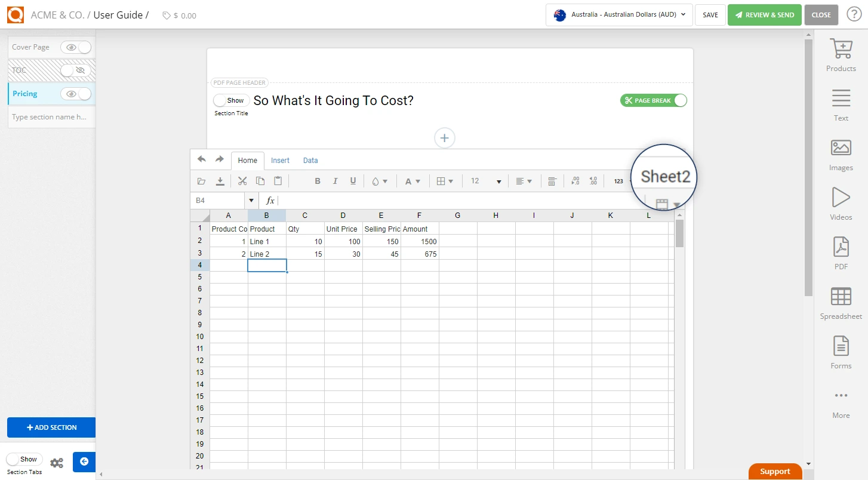Select the Cut tool in spreadsheet toolbar

[242, 180]
